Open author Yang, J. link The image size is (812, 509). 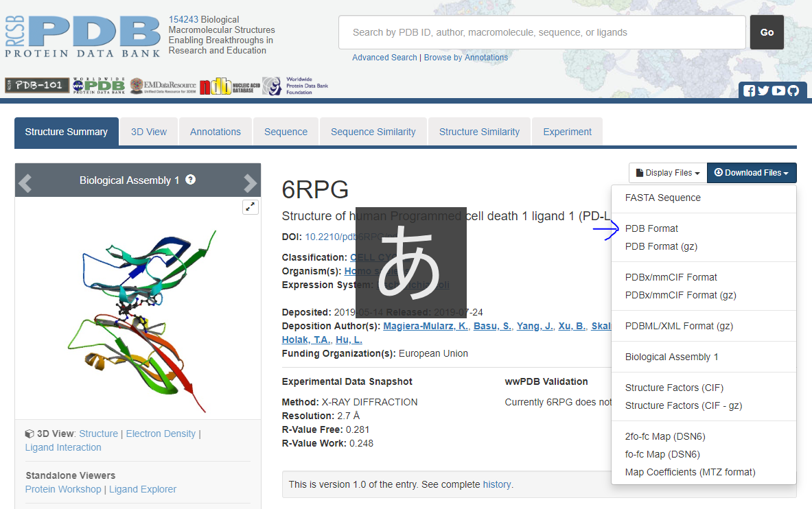click(x=535, y=326)
